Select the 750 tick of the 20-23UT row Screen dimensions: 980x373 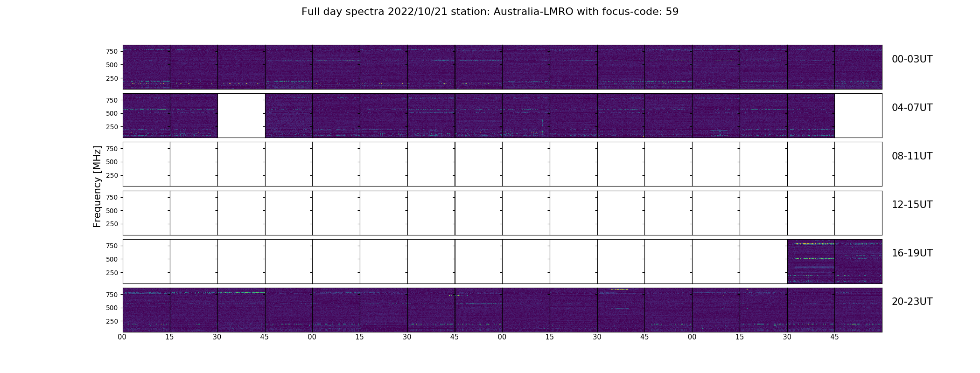point(112,295)
